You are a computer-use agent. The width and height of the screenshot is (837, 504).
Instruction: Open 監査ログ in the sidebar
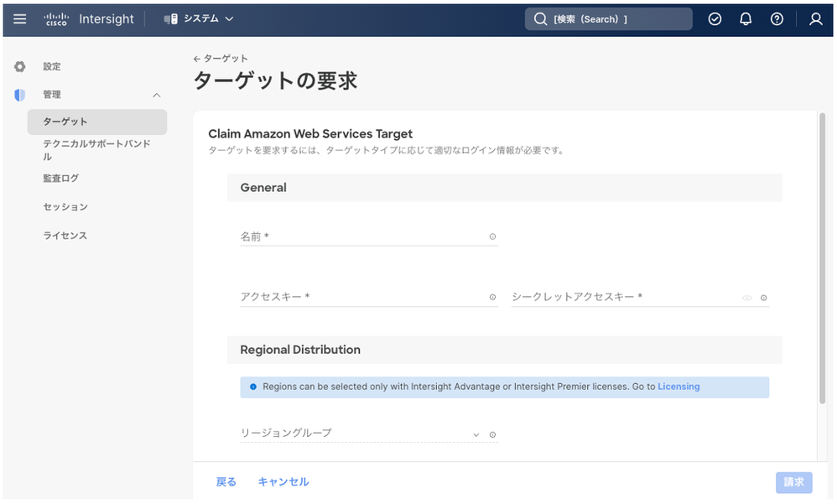(61, 179)
